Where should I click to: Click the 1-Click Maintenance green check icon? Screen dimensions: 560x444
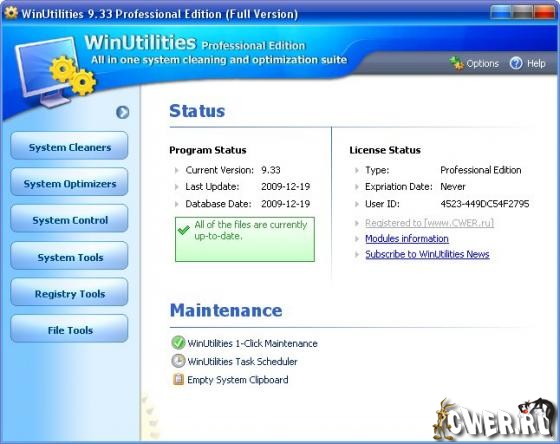click(178, 343)
